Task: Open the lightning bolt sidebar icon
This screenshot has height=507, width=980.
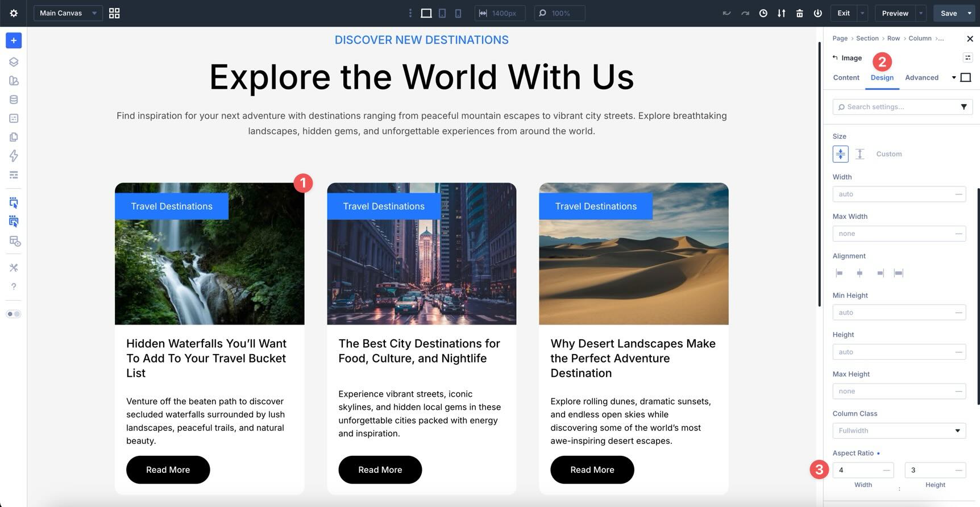Action: [x=14, y=156]
